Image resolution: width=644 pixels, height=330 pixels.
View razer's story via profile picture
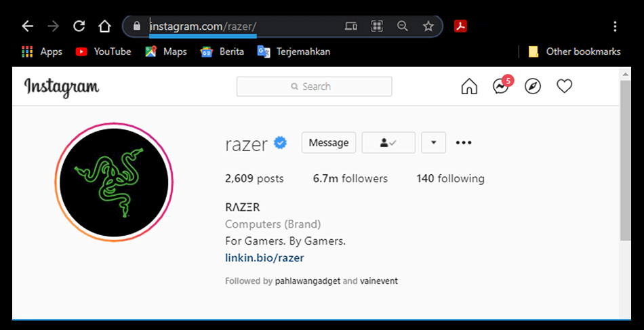tap(114, 182)
